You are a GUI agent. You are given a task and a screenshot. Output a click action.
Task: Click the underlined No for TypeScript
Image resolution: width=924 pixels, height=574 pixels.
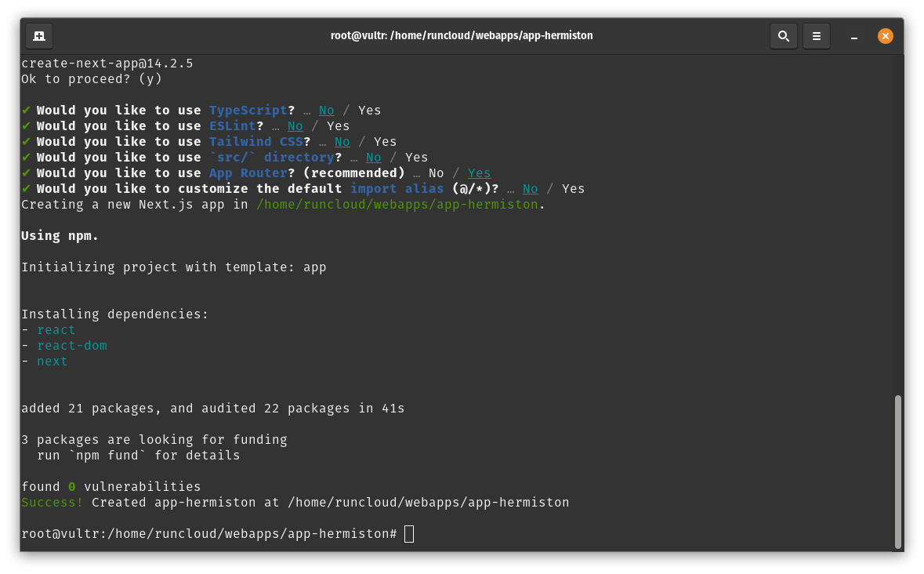(327, 111)
